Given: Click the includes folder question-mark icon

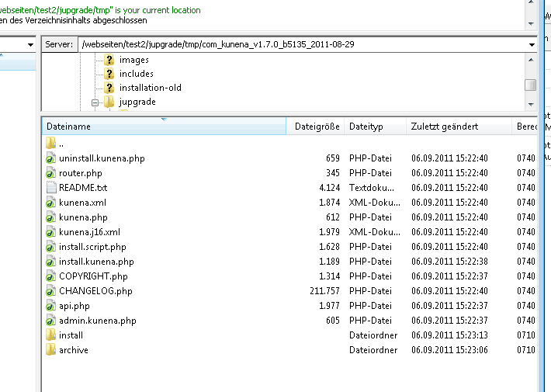Looking at the screenshot, I should [x=109, y=74].
